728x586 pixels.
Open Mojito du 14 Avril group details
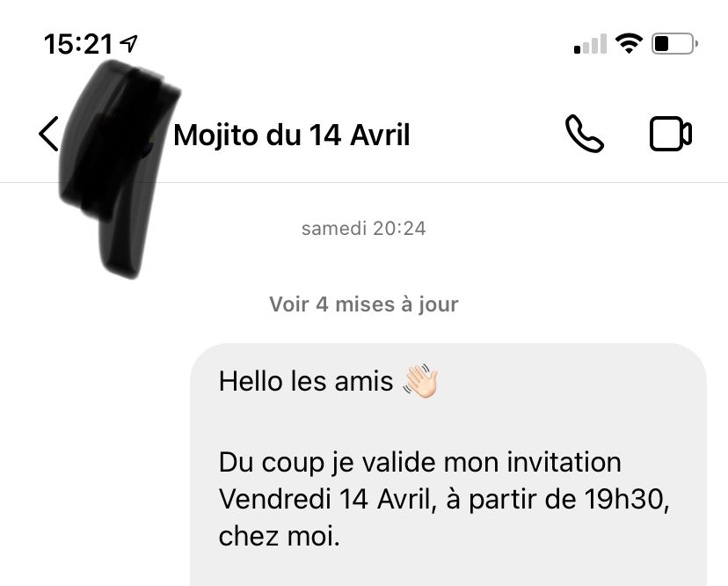(292, 136)
